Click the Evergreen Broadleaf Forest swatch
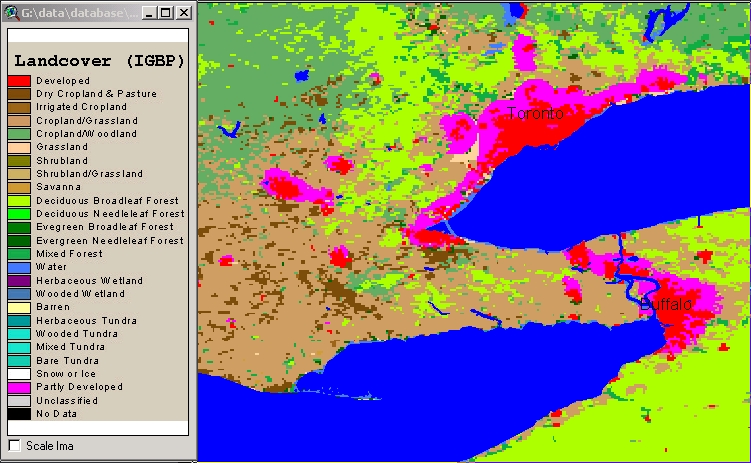This screenshot has height=463, width=751. [19, 227]
